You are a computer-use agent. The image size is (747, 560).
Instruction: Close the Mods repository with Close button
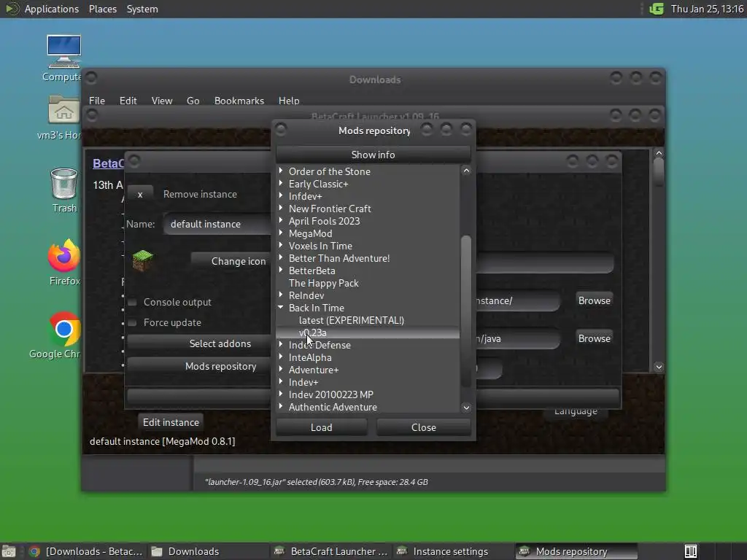pos(424,427)
